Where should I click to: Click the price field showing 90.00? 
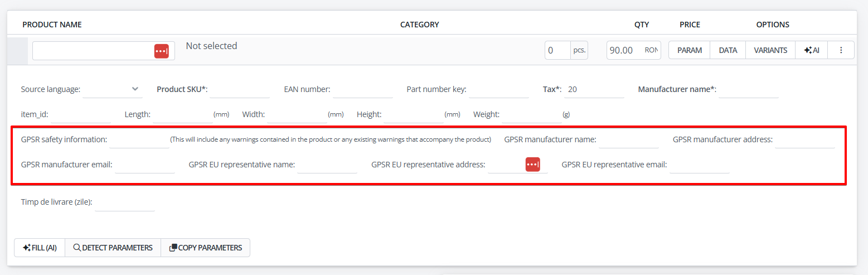(625, 50)
